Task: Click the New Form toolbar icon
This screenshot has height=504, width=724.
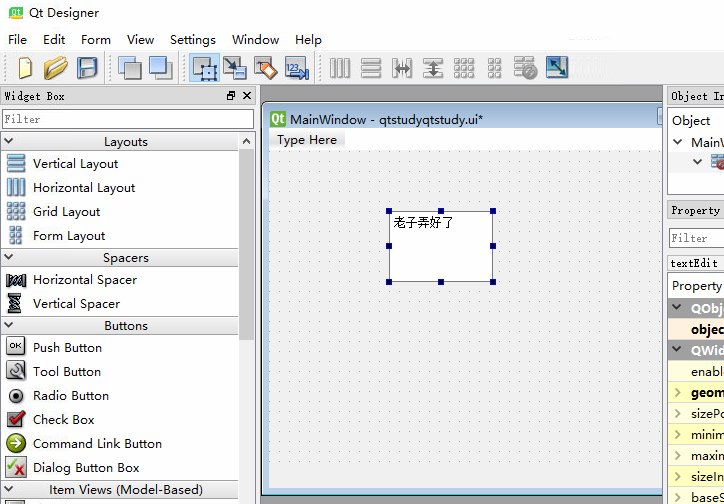Action: pos(25,68)
